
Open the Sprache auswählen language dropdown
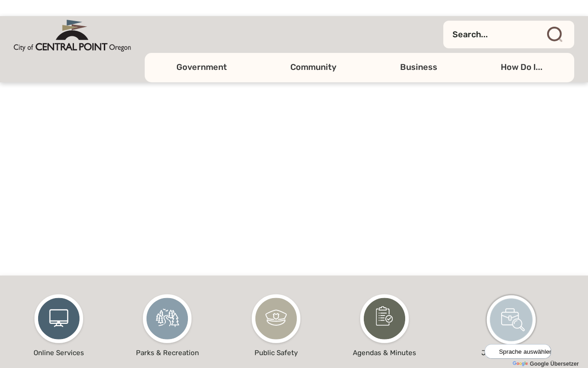click(518, 351)
